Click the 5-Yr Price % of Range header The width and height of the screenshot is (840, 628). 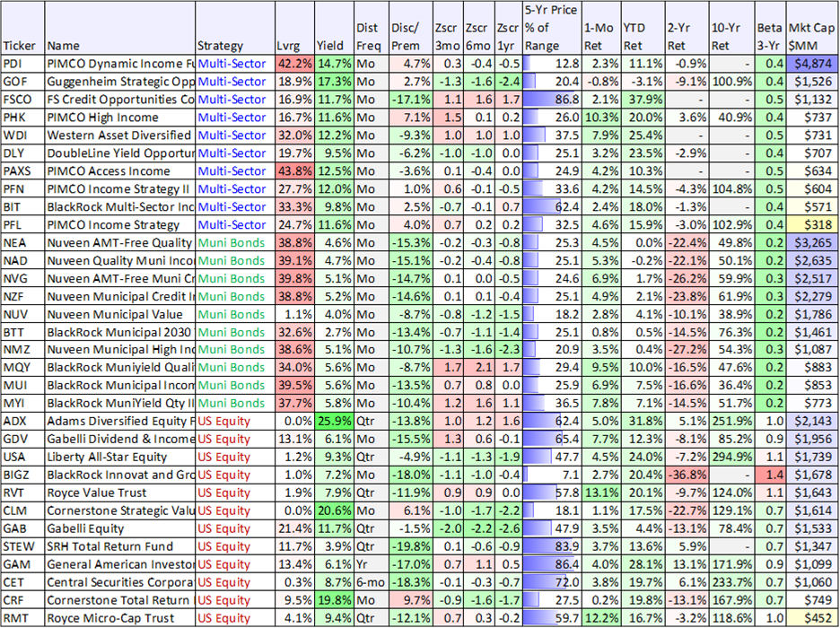click(552, 28)
